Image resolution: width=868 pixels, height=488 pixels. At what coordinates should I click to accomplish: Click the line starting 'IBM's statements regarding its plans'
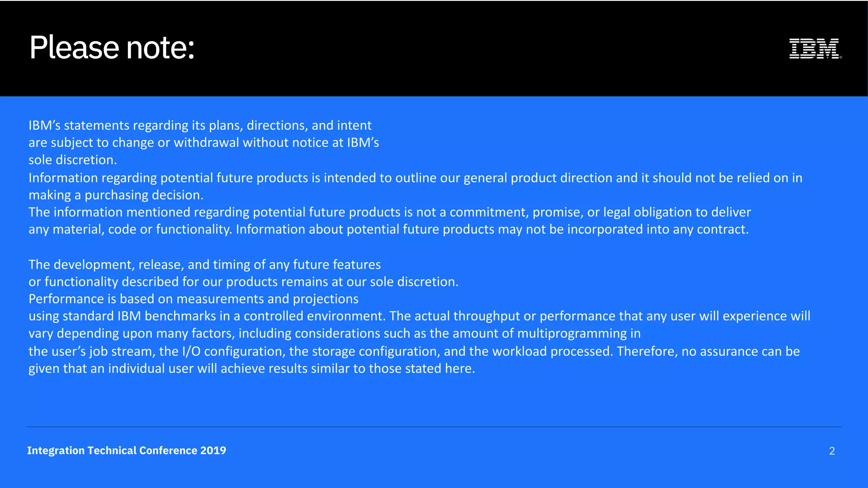tap(200, 125)
